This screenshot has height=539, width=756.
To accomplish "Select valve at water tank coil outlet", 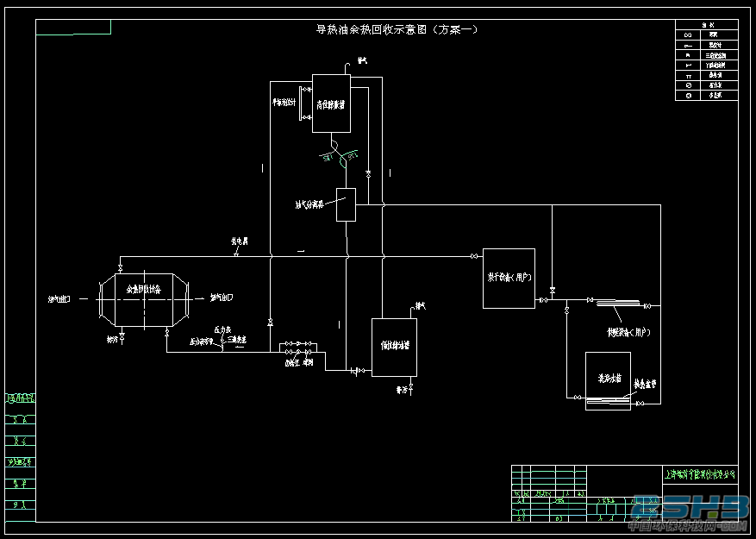I will [x=640, y=404].
